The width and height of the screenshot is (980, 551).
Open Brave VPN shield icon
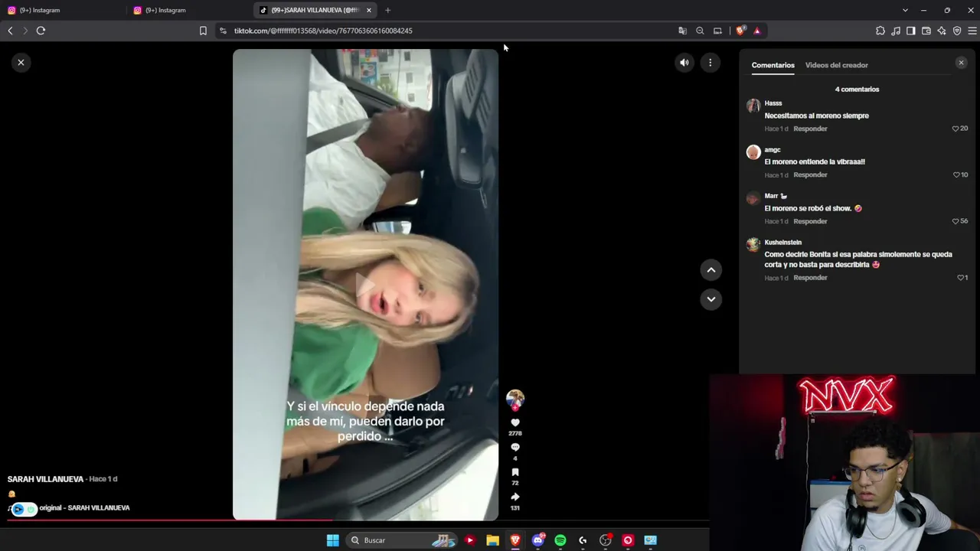coord(957,31)
